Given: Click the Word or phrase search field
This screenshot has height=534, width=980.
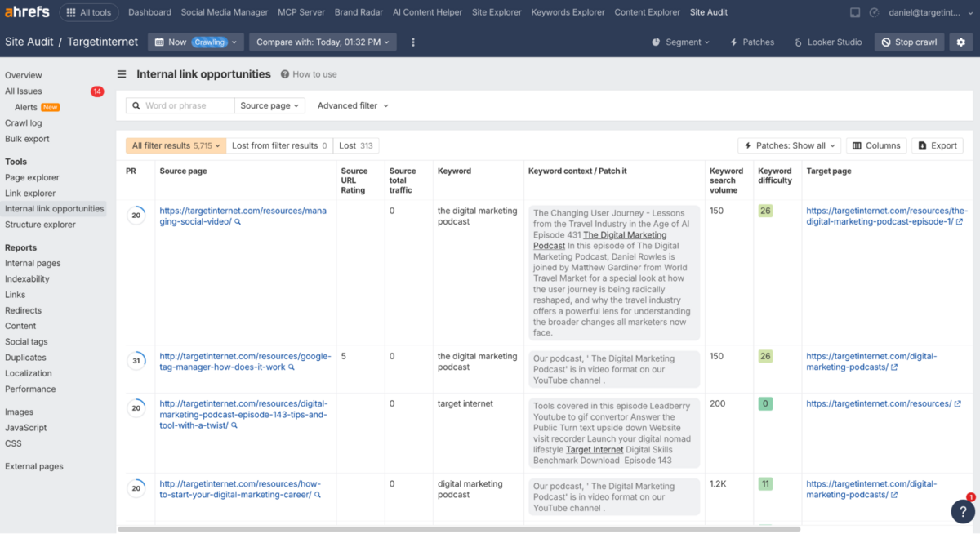Looking at the screenshot, I should [180, 105].
